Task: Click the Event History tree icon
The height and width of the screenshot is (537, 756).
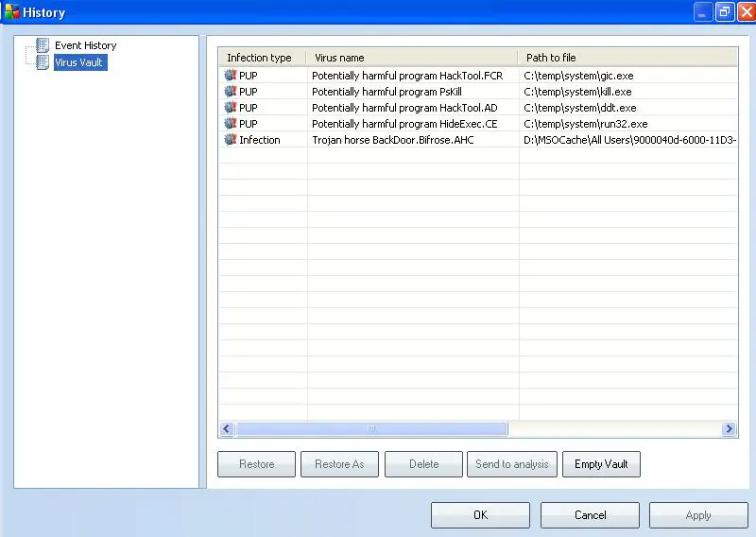Action: [42, 45]
